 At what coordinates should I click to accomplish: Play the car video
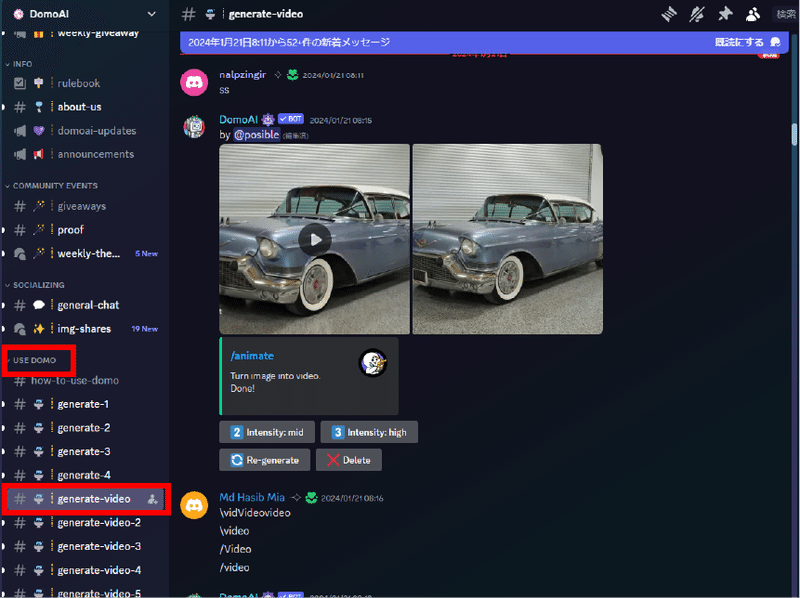315,239
